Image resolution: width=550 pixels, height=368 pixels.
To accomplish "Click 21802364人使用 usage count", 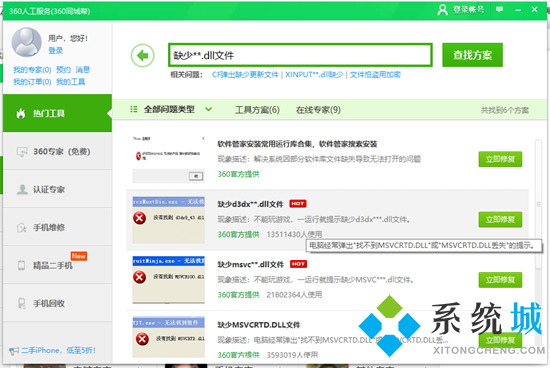I will (294, 295).
